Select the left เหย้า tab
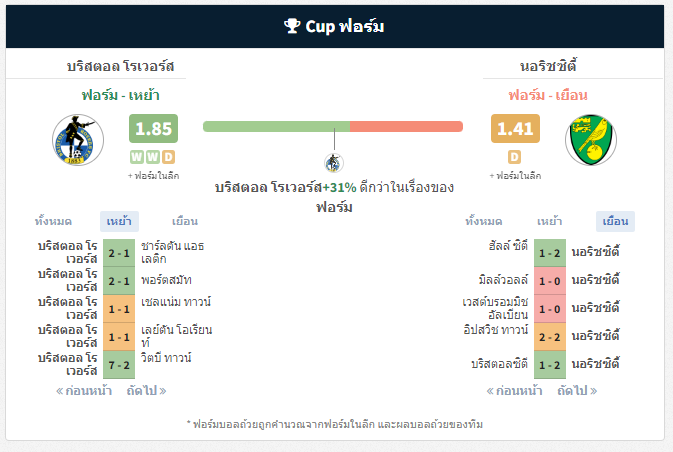Image resolution: width=673 pixels, height=452 pixels. point(119,221)
